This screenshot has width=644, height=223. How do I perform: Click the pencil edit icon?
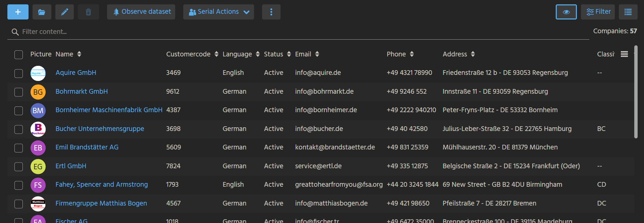point(64,12)
